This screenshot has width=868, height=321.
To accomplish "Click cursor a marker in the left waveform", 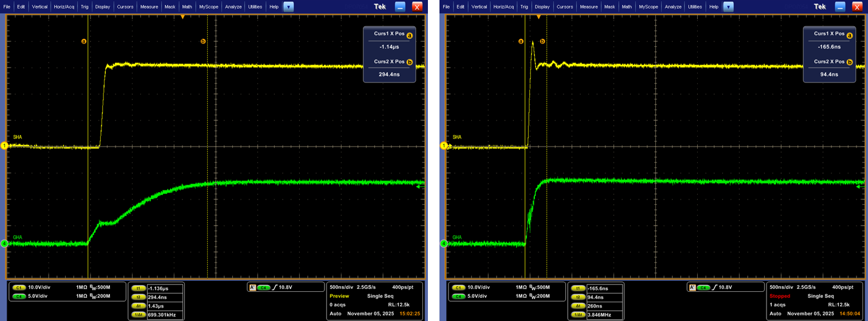I will (x=84, y=41).
